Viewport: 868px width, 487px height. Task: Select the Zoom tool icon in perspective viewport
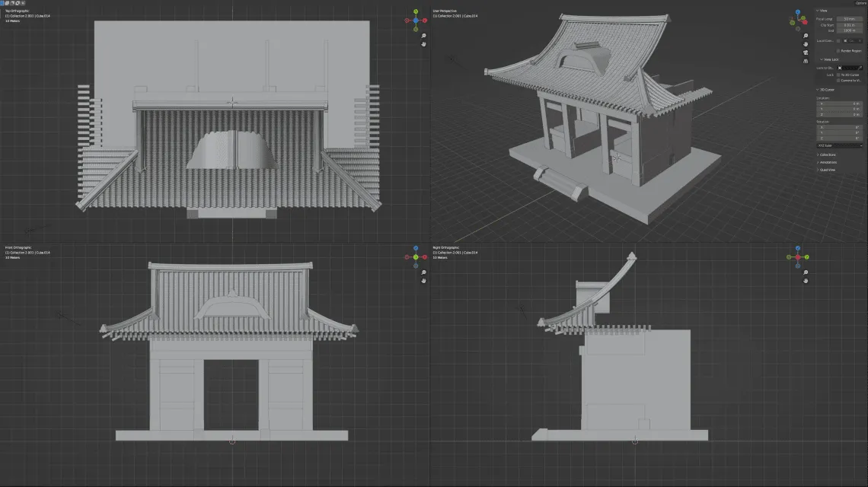pyautogui.click(x=805, y=36)
